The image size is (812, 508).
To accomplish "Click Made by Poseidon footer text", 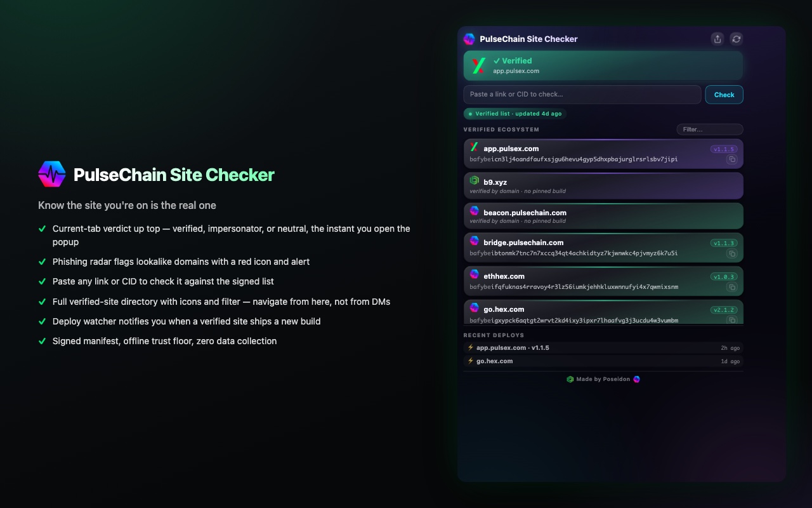I will 603,379.
